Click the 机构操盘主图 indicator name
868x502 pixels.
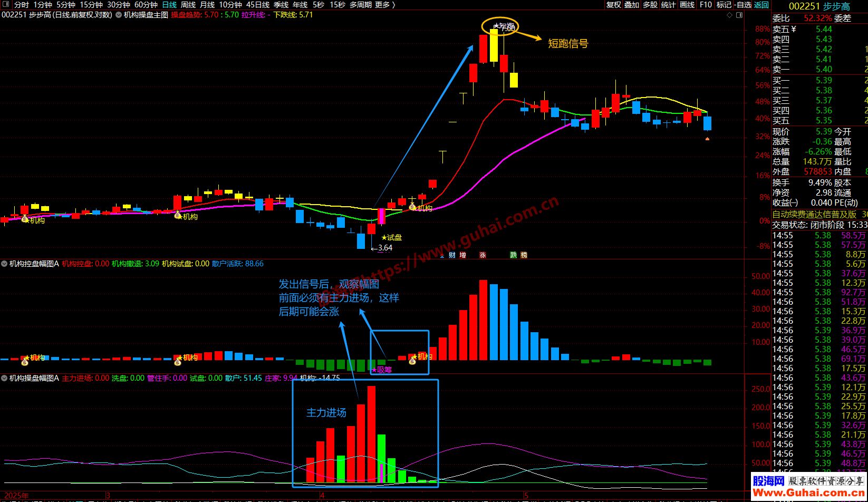(146, 15)
